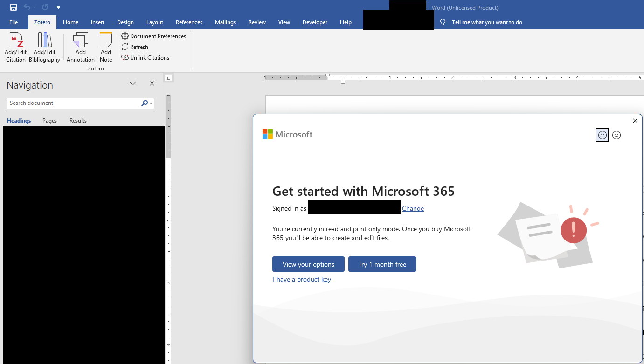
Task: Click the Tell me lightbulb icon
Action: point(443,22)
